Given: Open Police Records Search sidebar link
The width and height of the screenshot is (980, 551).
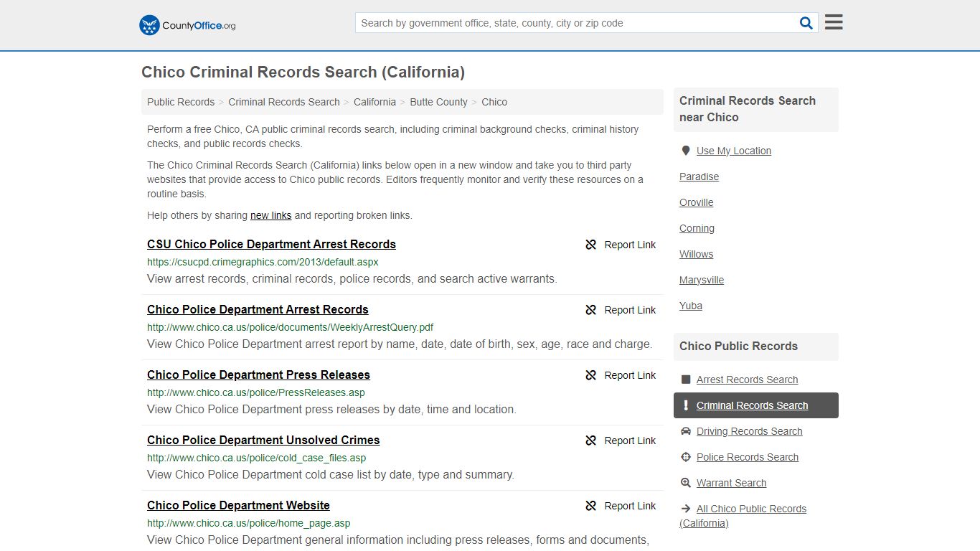Looking at the screenshot, I should pyautogui.click(x=747, y=457).
